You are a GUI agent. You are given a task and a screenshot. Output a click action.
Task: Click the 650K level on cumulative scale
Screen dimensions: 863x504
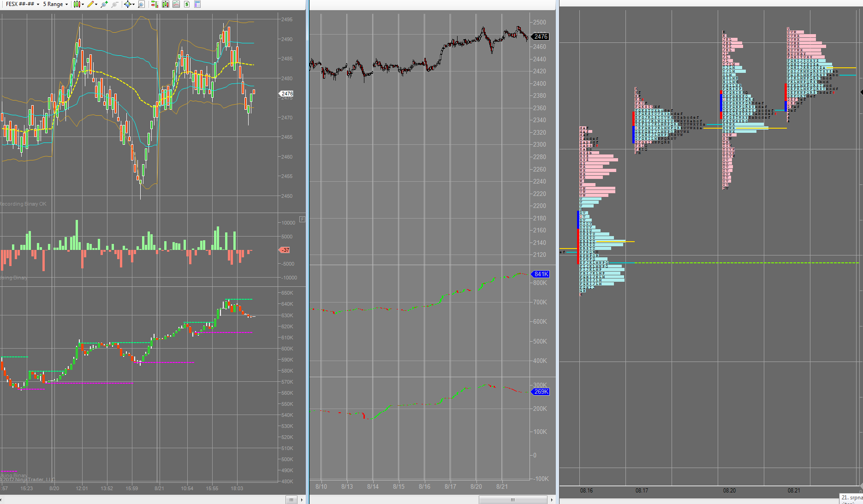point(287,293)
